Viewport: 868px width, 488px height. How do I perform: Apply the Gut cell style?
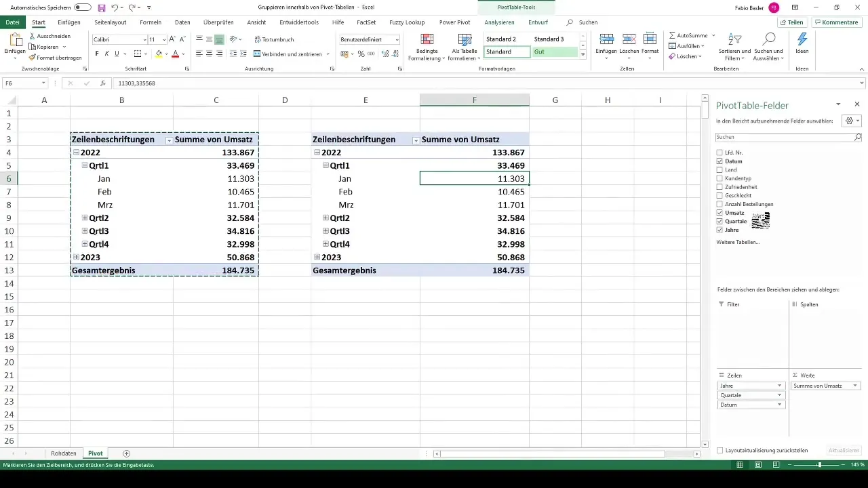tap(555, 52)
